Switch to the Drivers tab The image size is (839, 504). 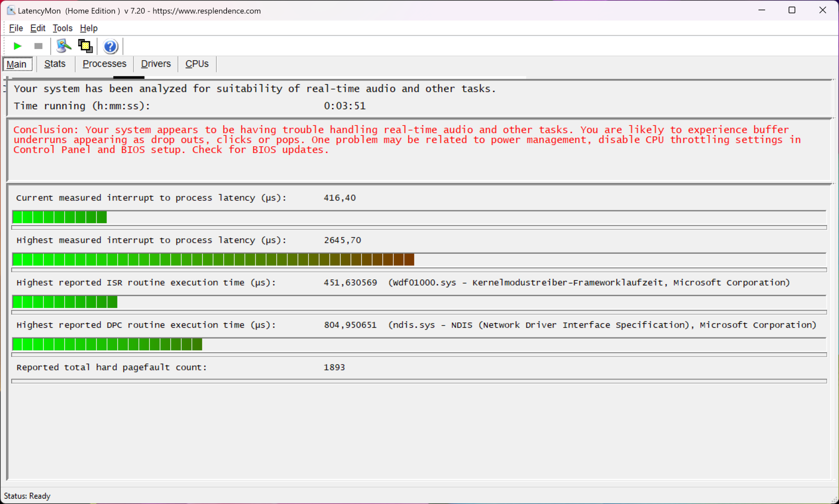pos(156,64)
